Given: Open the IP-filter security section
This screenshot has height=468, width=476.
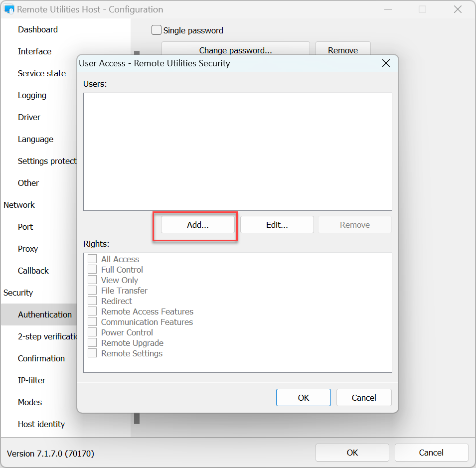Looking at the screenshot, I should click(x=31, y=380).
